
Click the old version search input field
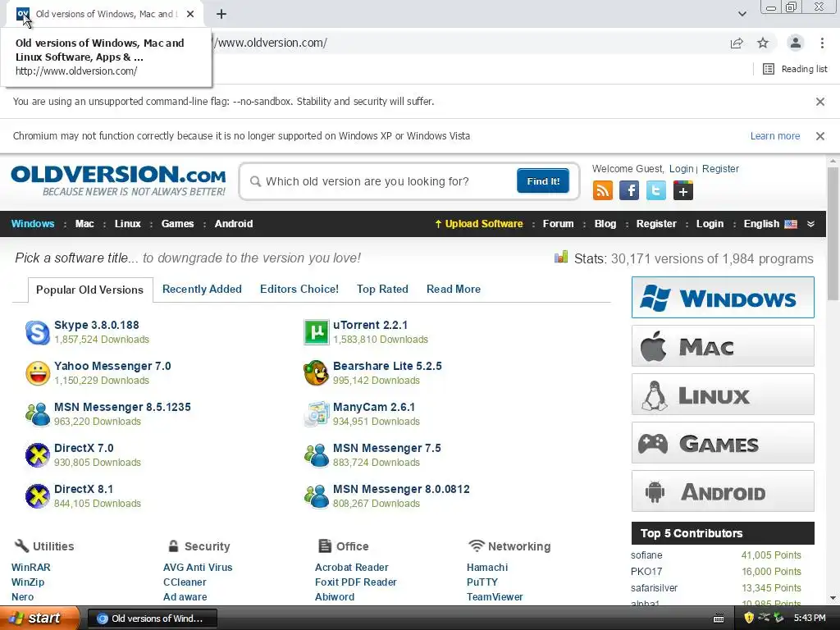tap(383, 181)
